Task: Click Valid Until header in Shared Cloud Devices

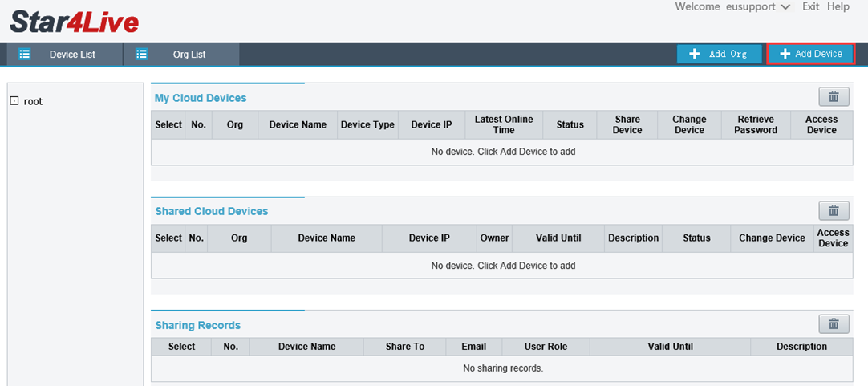Action: (x=558, y=238)
